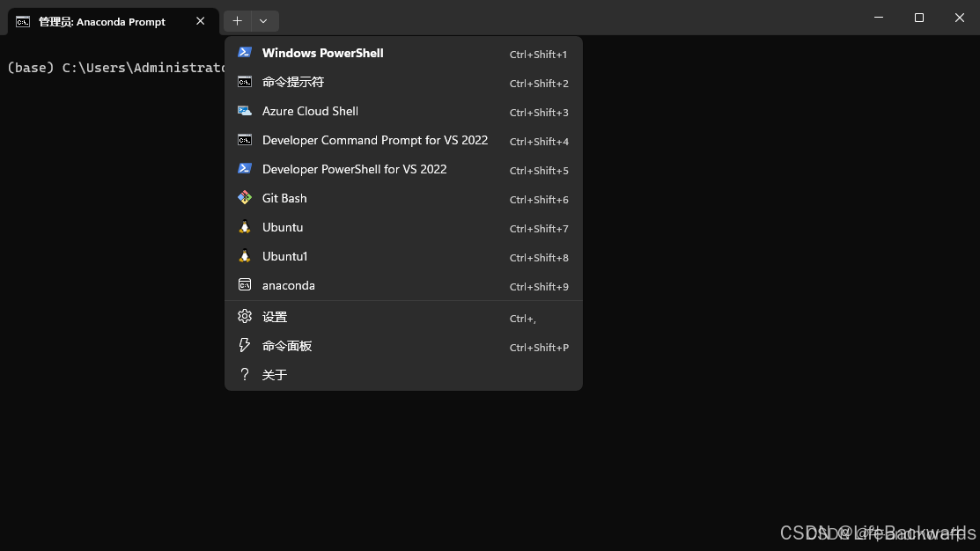The image size is (980, 551).
Task: Click the penguin icon beside Ubuntu1
Action: [245, 256]
